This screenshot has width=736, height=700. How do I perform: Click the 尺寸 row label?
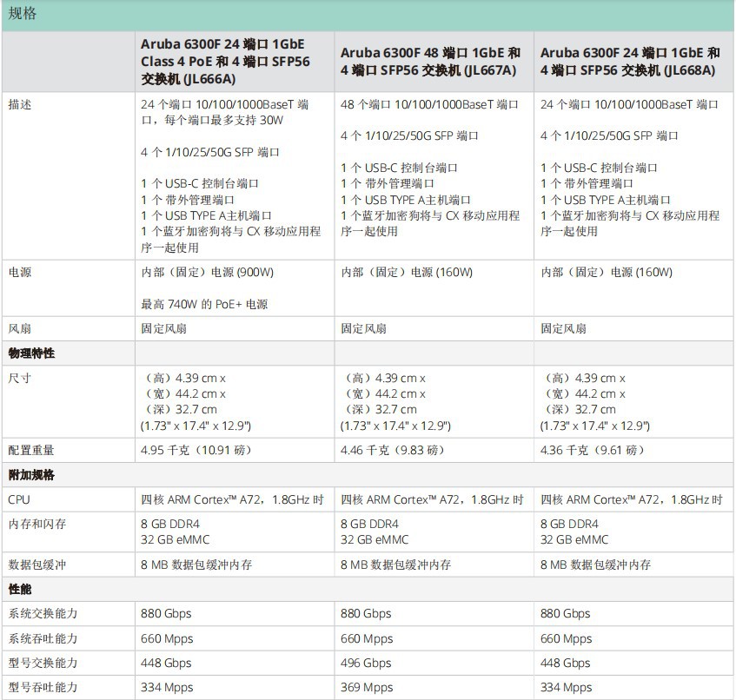pyautogui.click(x=20, y=378)
